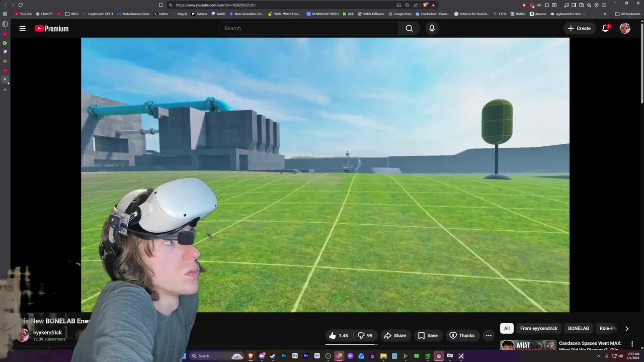The width and height of the screenshot is (644, 362).
Task: Select the BONELAB filter chip
Action: pyautogui.click(x=579, y=328)
